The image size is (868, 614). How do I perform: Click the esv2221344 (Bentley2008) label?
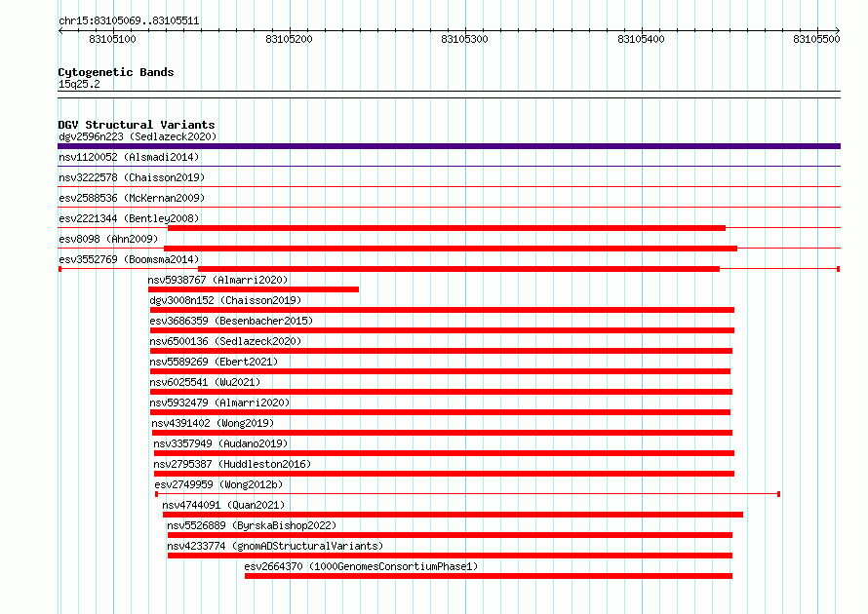coord(129,218)
